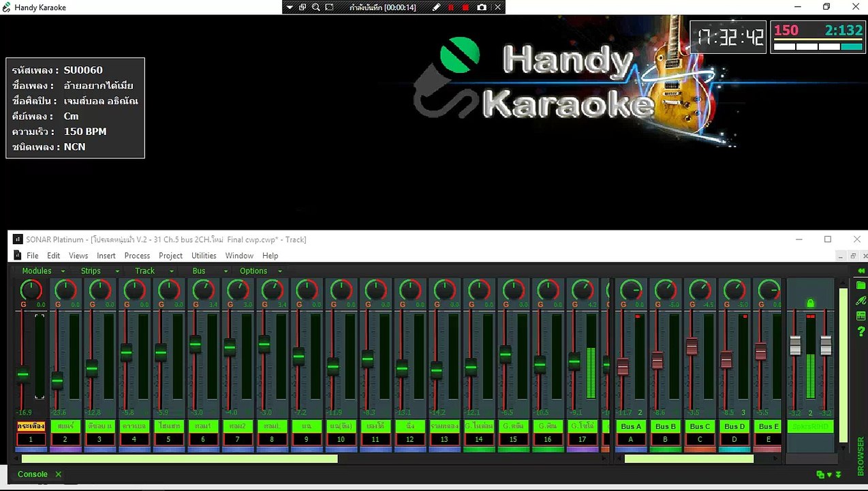Image resolution: width=868 pixels, height=491 pixels.
Task: Collapse console pane with double chevron icon
Action: click(x=838, y=475)
